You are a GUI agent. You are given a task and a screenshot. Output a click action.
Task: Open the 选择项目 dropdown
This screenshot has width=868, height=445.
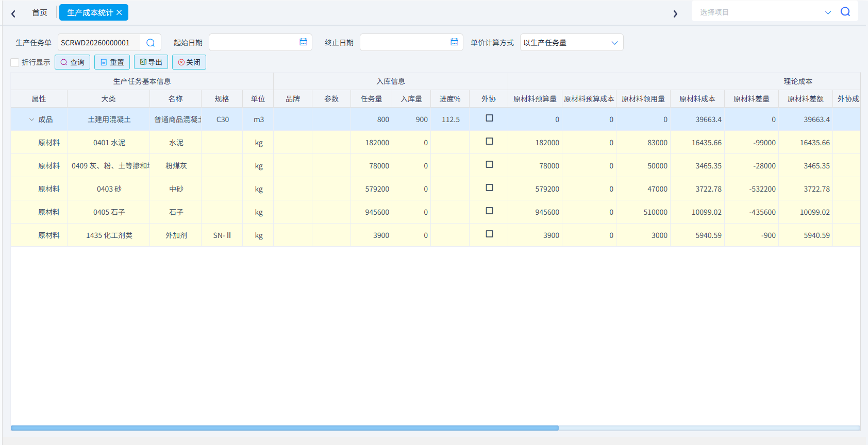(828, 12)
